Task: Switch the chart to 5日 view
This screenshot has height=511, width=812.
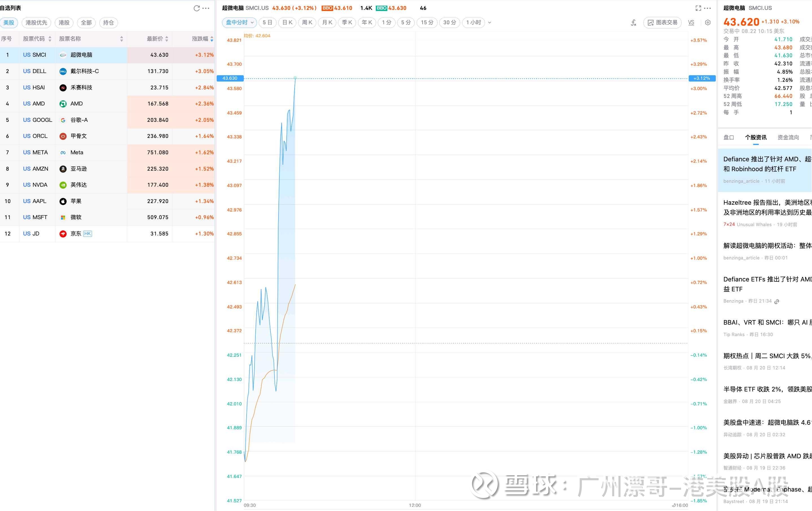Action: 267,23
